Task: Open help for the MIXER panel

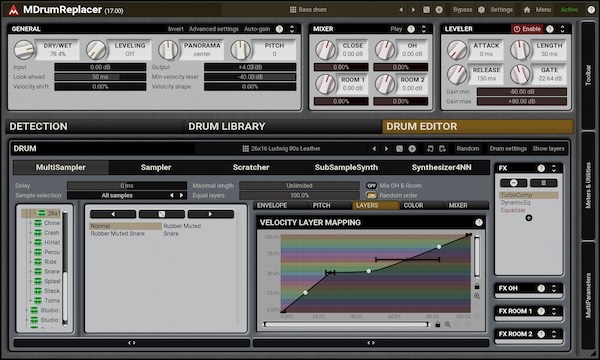Action: tap(411, 29)
